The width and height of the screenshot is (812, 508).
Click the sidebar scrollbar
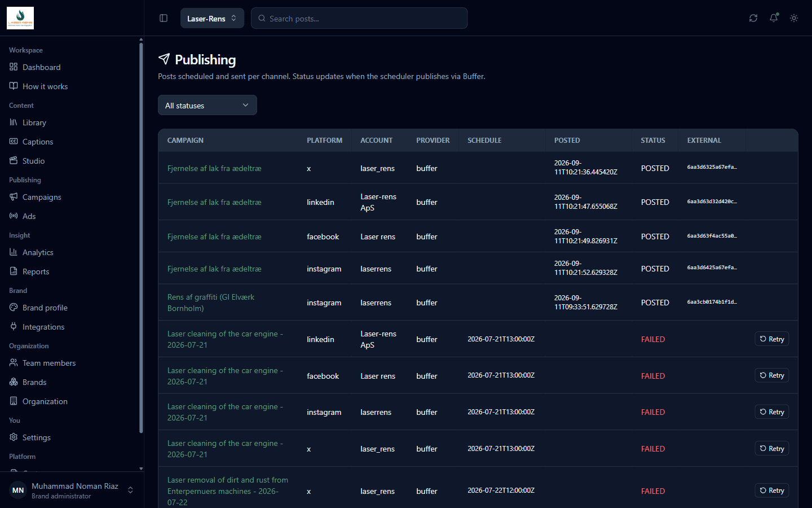[141, 237]
